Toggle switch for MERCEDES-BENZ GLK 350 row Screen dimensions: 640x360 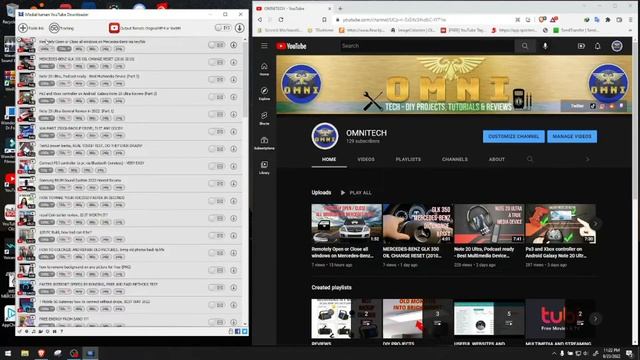click(x=216, y=62)
